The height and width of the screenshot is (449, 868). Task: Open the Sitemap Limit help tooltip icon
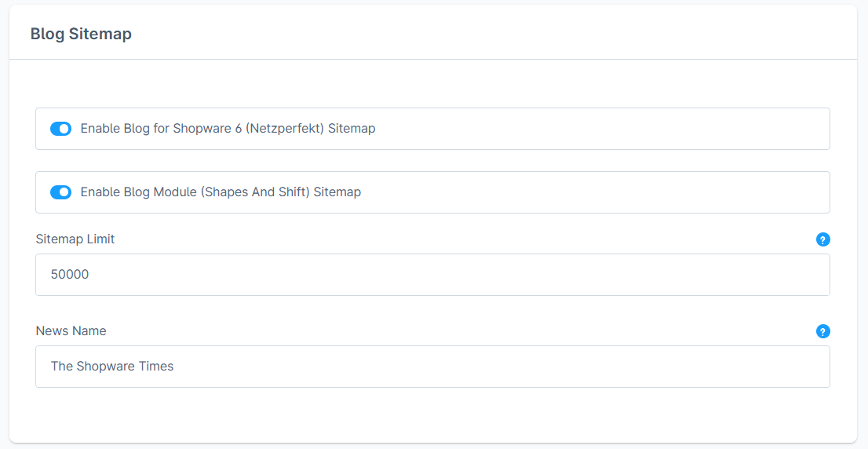(822, 239)
